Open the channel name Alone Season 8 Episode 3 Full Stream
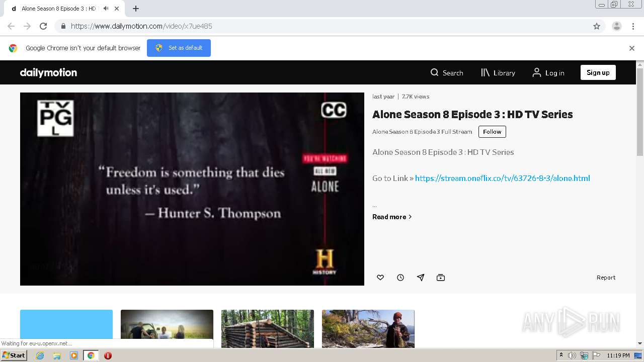 (422, 132)
